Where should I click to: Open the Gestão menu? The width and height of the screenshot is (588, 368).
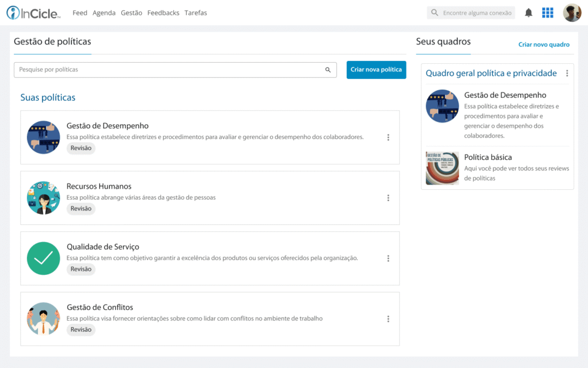pos(131,13)
